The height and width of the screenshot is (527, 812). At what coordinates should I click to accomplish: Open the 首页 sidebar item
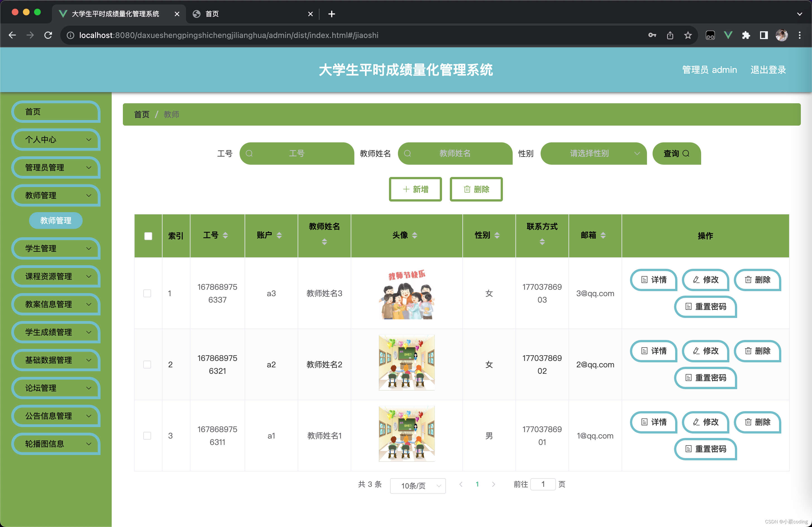coord(56,112)
